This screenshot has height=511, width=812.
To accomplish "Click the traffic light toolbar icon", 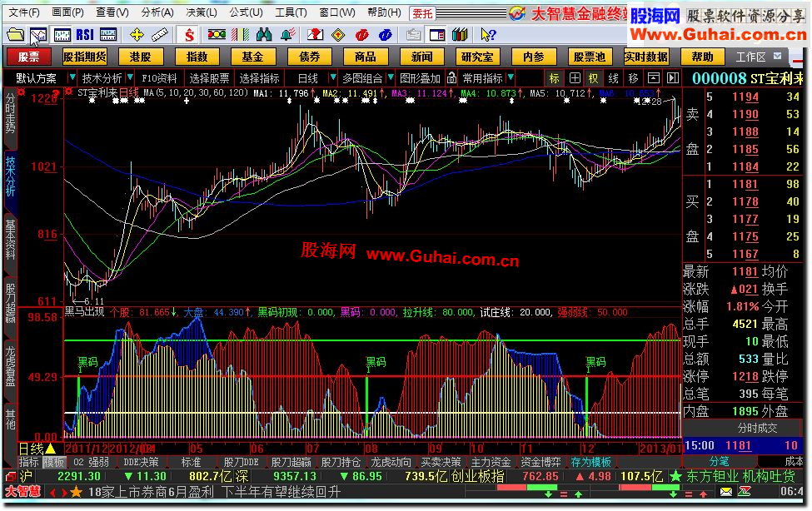I will tap(217, 35).
